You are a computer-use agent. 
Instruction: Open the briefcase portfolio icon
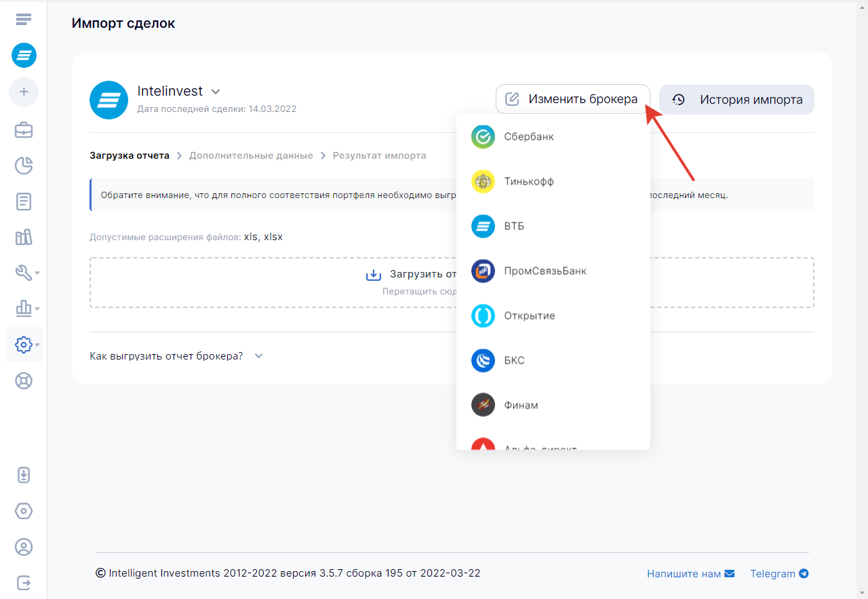tap(24, 130)
